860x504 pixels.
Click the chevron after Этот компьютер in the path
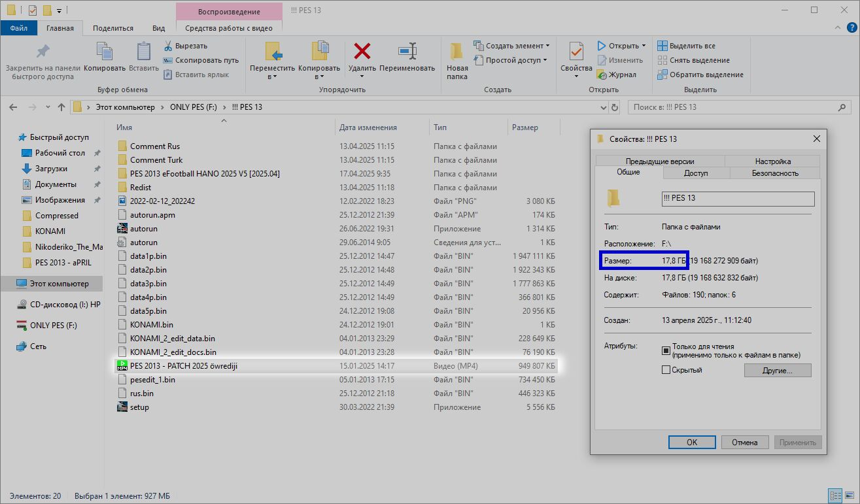click(x=162, y=107)
